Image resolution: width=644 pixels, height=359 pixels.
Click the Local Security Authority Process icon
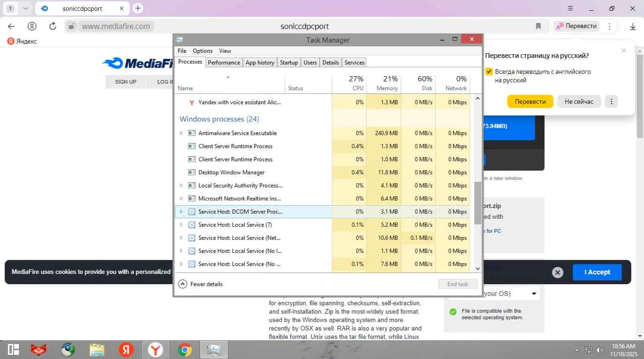pyautogui.click(x=191, y=186)
